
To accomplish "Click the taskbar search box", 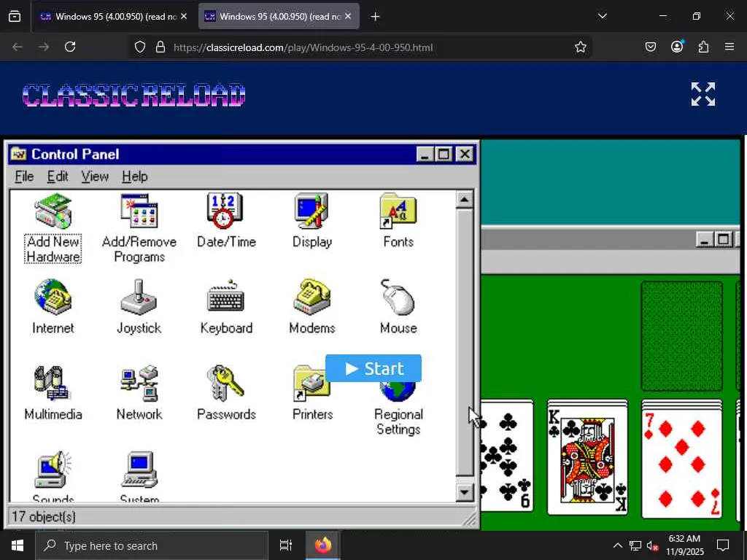I will (152, 545).
